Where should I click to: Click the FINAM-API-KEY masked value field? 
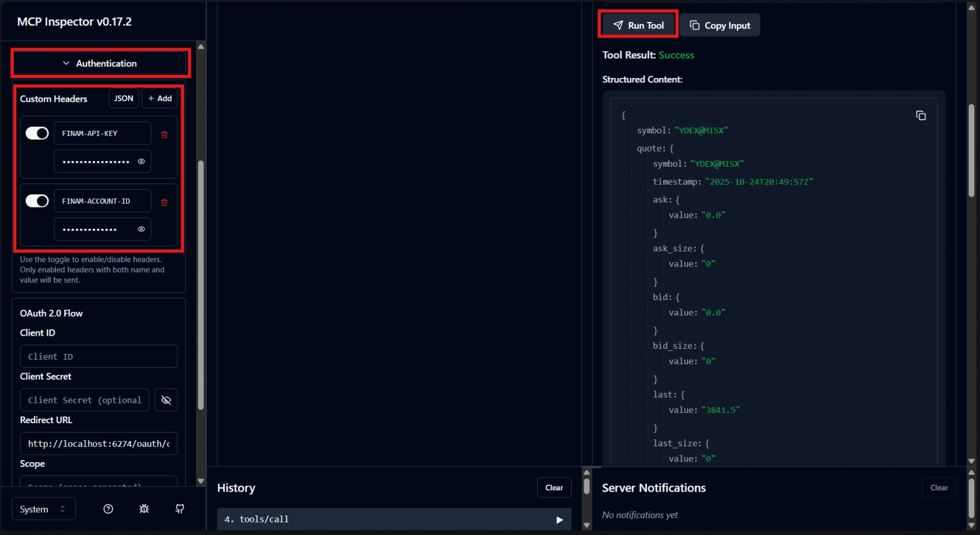click(x=102, y=162)
